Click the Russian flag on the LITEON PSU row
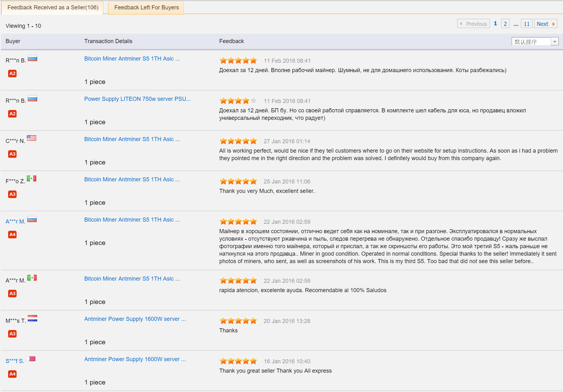This screenshot has height=392, width=563. tap(32, 99)
